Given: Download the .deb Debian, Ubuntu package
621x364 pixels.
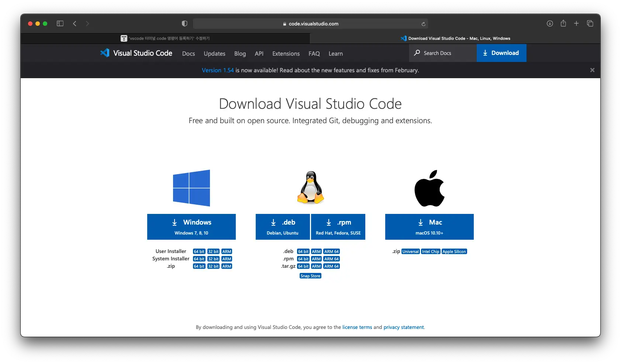Looking at the screenshot, I should (x=283, y=227).
